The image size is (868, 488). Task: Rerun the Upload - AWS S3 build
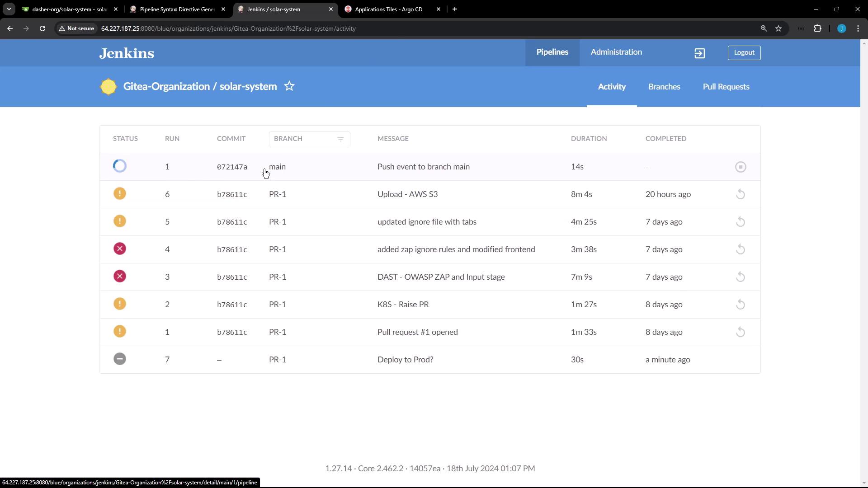[x=740, y=195]
